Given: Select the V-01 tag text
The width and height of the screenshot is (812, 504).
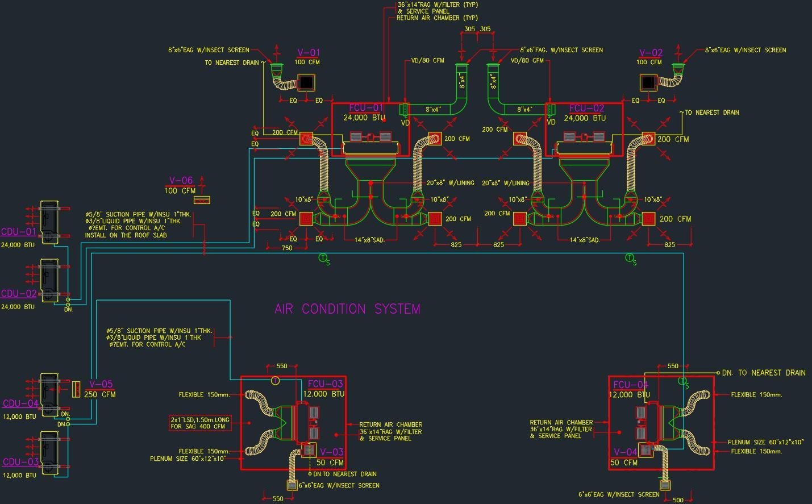Looking at the screenshot, I should click(x=309, y=53).
